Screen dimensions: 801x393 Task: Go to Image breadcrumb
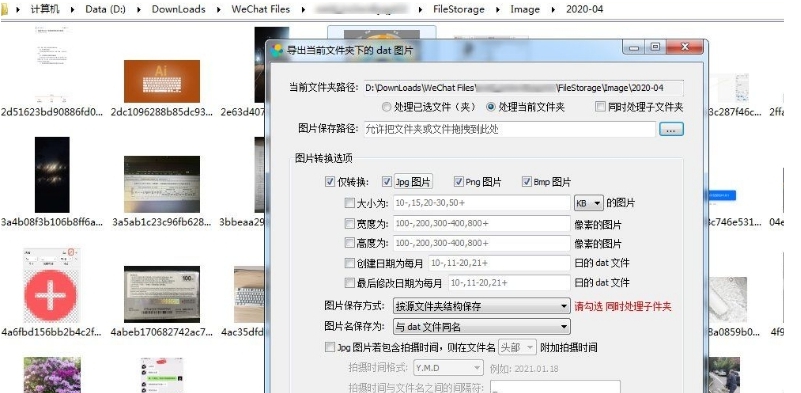pyautogui.click(x=525, y=9)
